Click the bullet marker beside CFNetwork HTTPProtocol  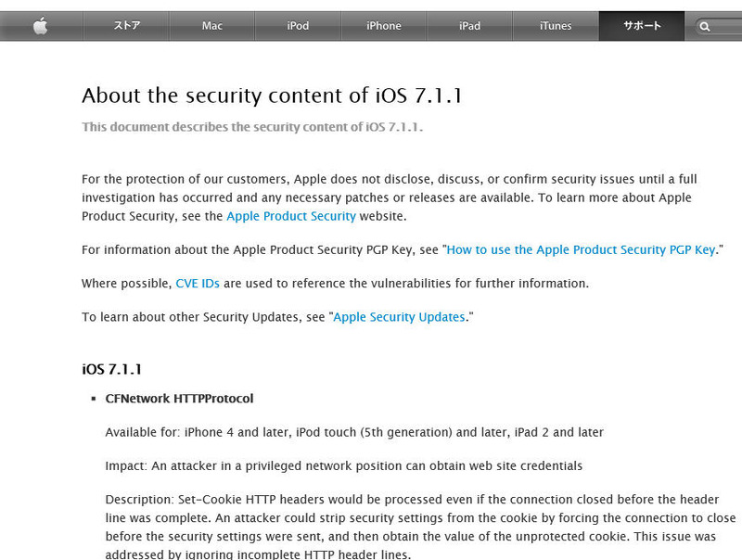pyautogui.click(x=94, y=400)
